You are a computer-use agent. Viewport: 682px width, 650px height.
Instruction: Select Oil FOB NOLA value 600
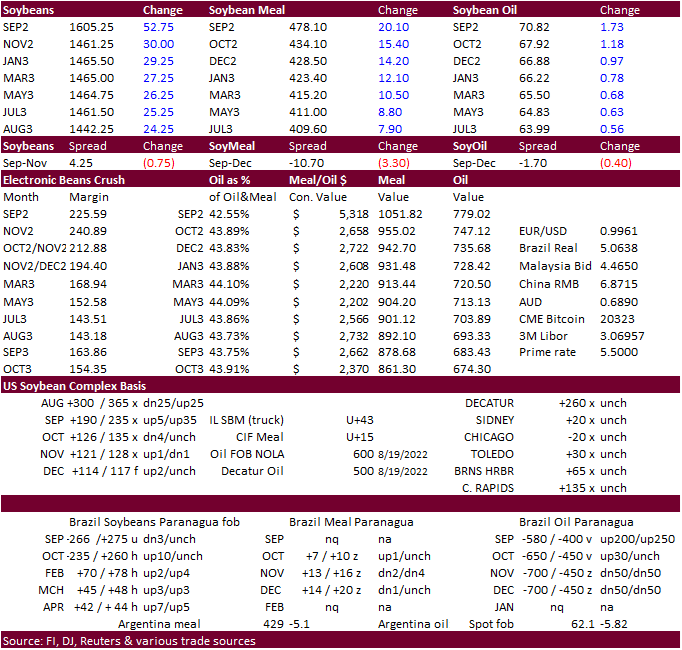click(x=364, y=454)
